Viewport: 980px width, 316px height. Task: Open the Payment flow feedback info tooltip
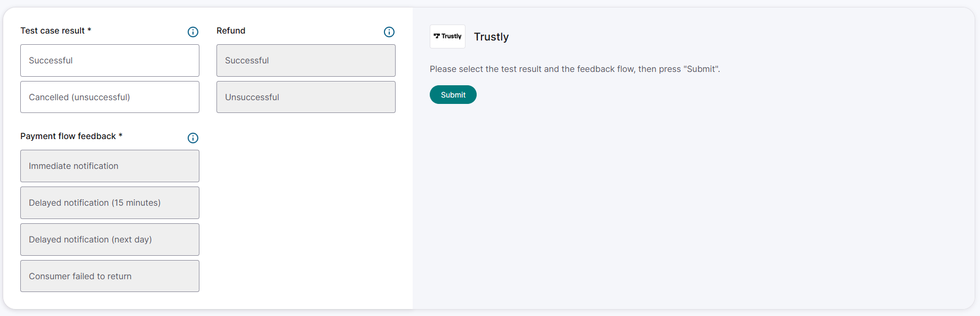(x=192, y=138)
